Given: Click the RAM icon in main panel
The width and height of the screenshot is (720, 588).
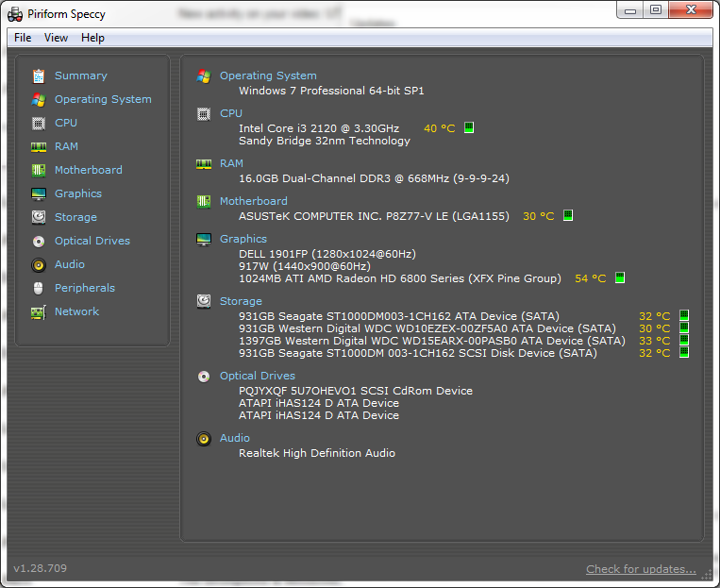Looking at the screenshot, I should point(204,164).
